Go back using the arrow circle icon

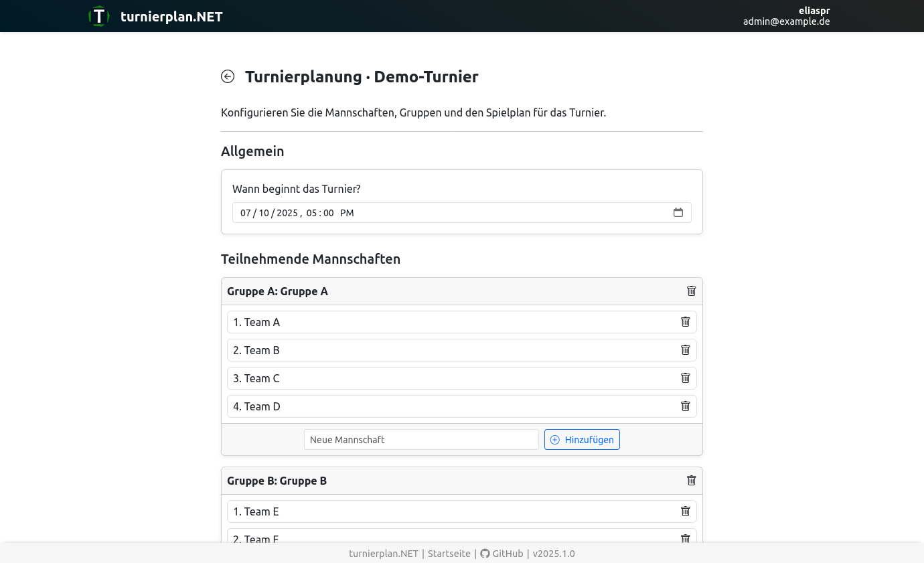(x=228, y=76)
